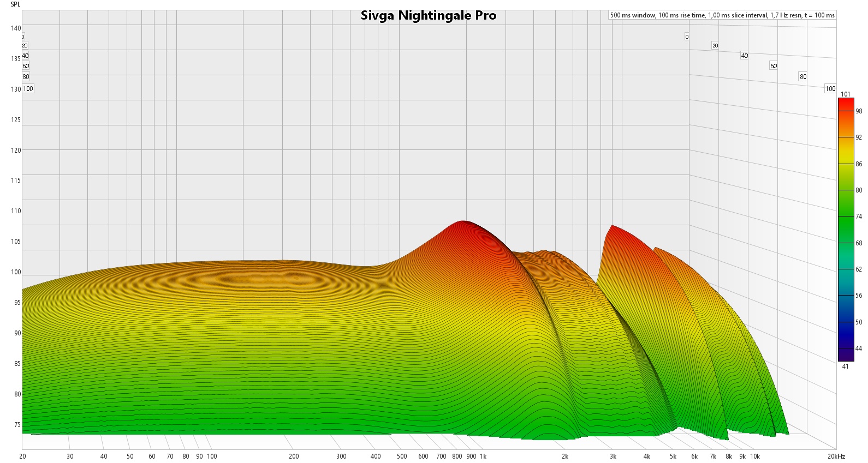Viewport: 868px width, 463px height.
Task: Click the 600 frequency label
Action: 423,456
